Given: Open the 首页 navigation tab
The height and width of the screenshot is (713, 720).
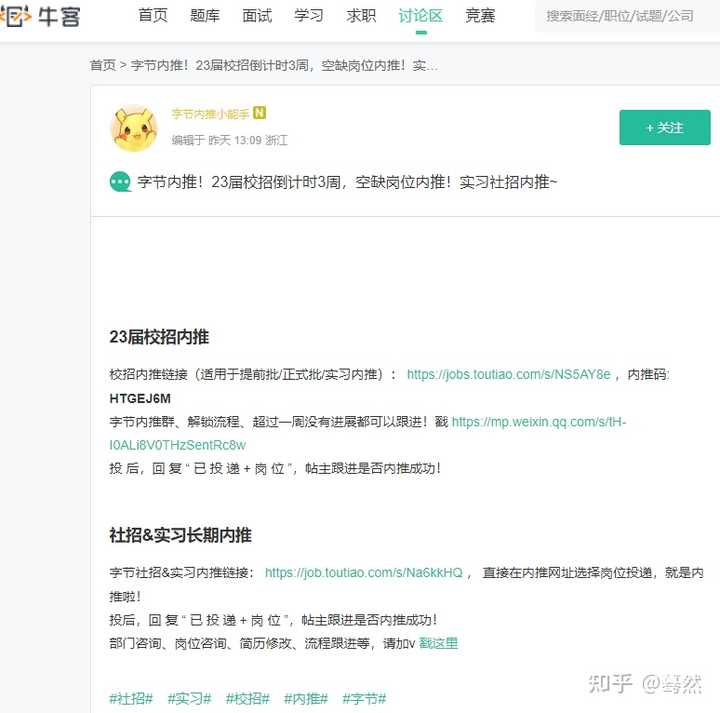Looking at the screenshot, I should (153, 16).
